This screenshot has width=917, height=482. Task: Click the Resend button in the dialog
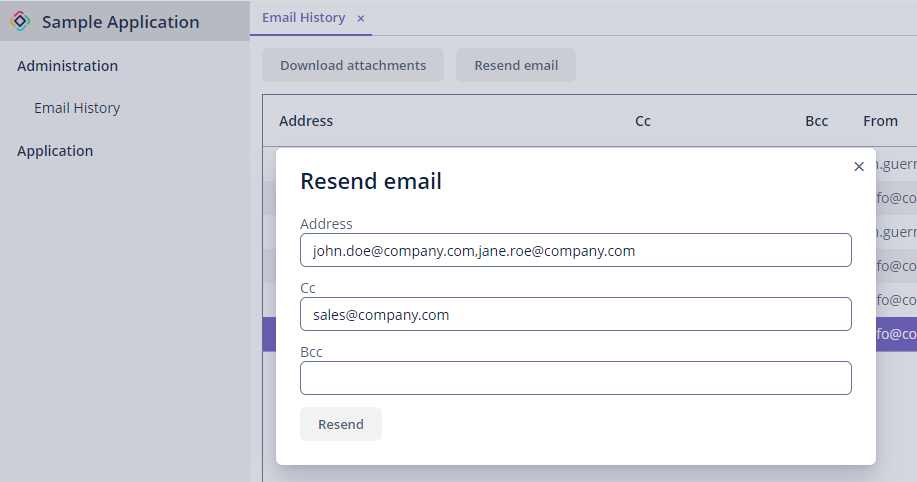point(341,424)
